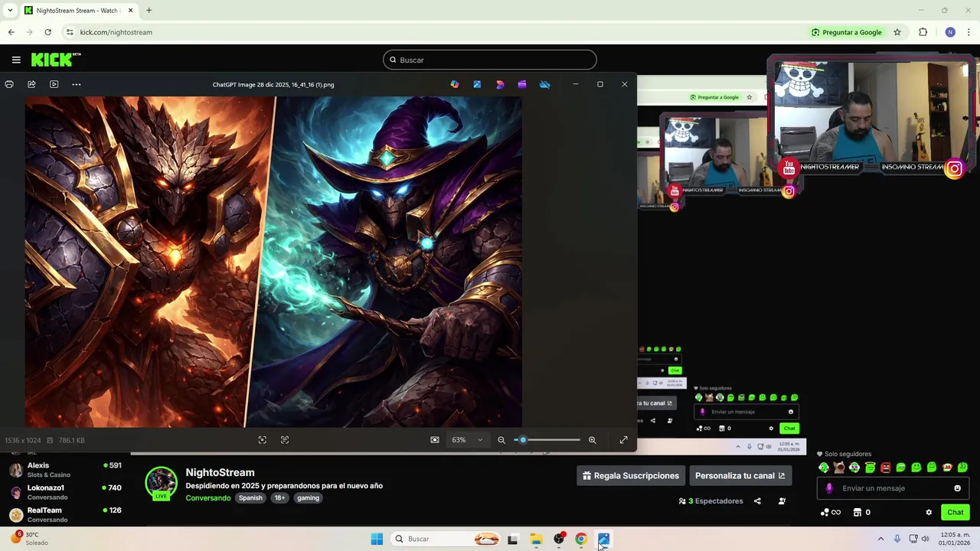Screen dimensions: 980x551
Task: Open emoji picker in chat input
Action: (x=957, y=488)
